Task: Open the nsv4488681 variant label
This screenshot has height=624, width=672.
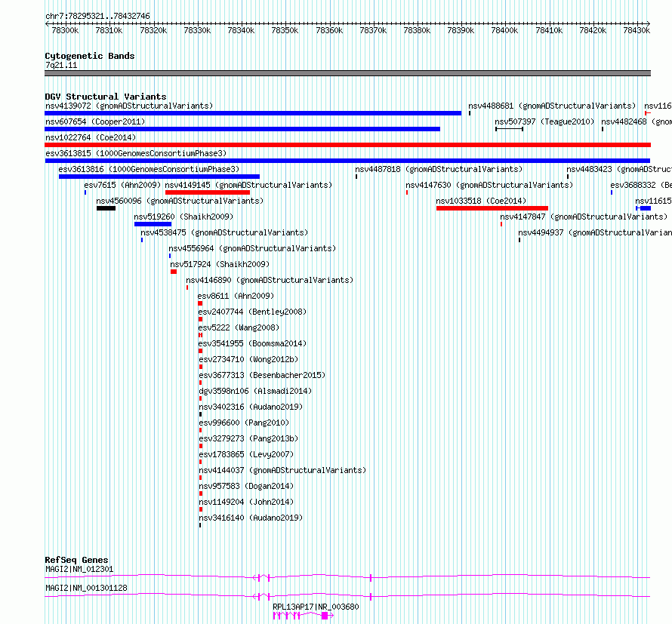Action: tap(552, 106)
